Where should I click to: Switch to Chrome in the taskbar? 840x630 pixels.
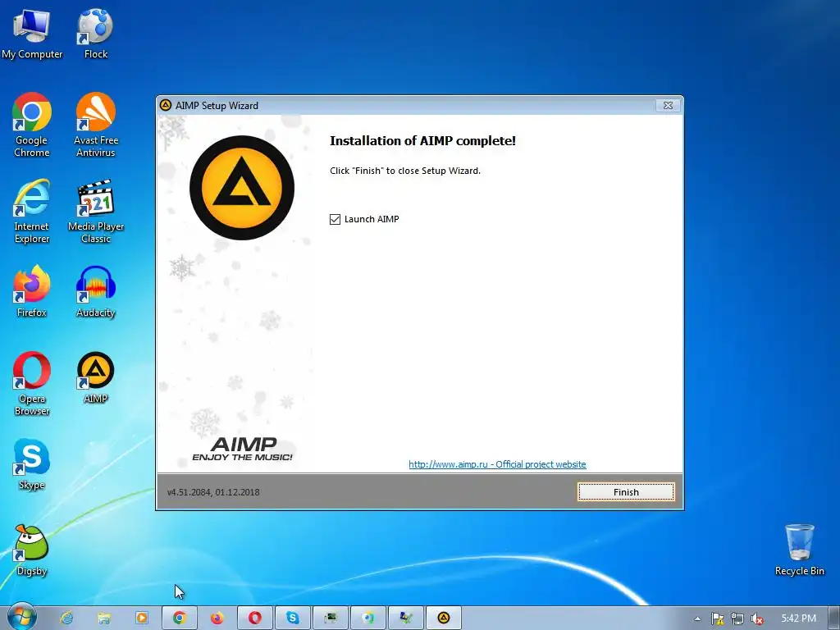180,618
